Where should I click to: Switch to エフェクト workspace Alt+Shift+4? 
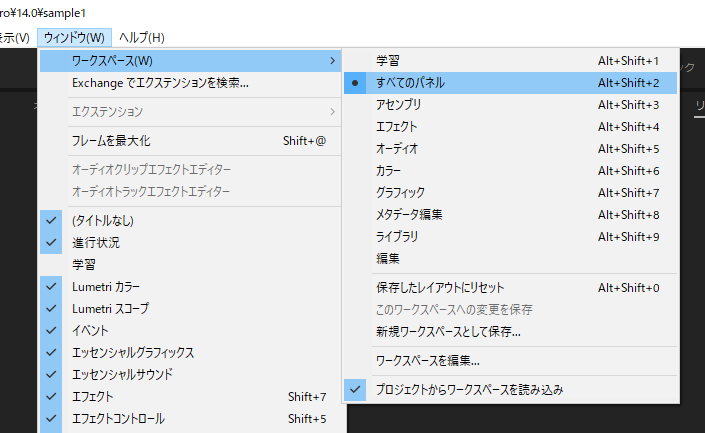[510, 127]
